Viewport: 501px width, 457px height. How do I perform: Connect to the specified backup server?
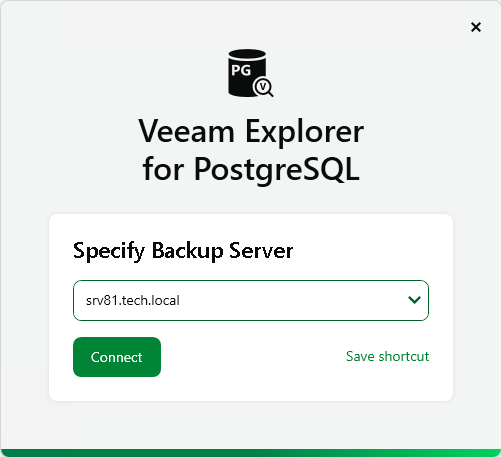[117, 357]
